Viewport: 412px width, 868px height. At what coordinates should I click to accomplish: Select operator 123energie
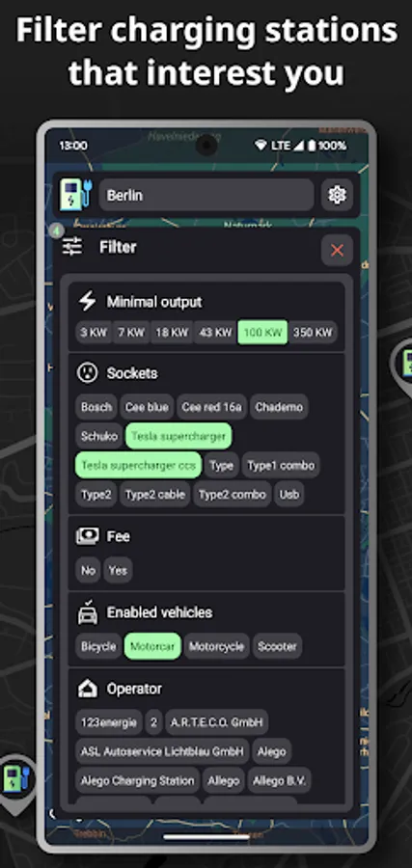click(108, 722)
